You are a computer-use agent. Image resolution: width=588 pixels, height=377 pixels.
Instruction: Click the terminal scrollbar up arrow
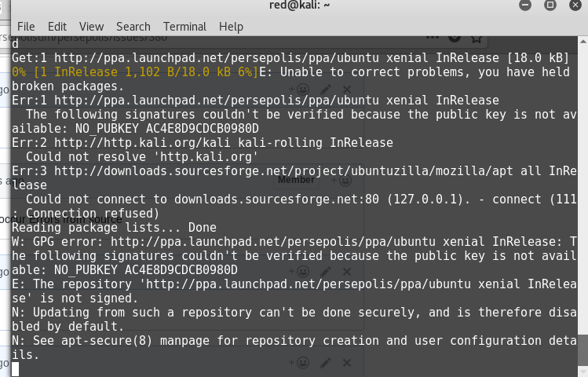point(583,41)
